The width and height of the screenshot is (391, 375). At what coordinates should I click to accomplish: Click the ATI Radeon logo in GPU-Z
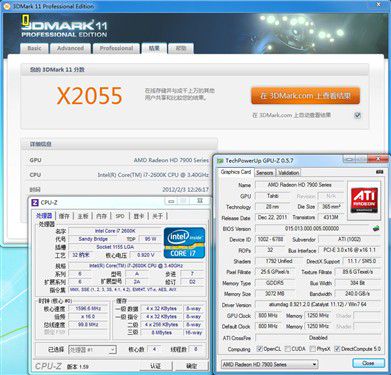[364, 200]
